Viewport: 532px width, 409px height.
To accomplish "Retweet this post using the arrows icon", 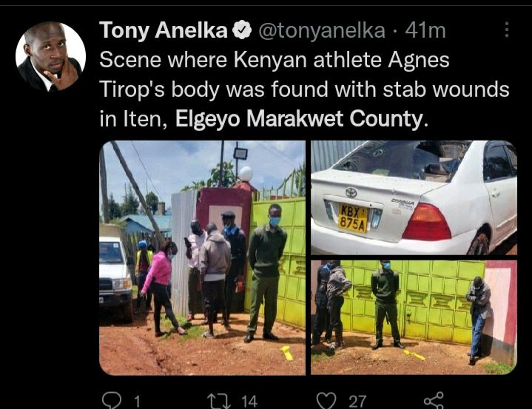I will tap(219, 401).
